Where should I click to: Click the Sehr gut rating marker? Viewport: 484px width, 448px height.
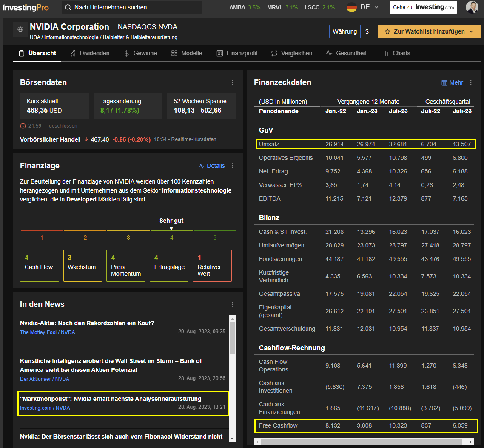click(x=171, y=228)
